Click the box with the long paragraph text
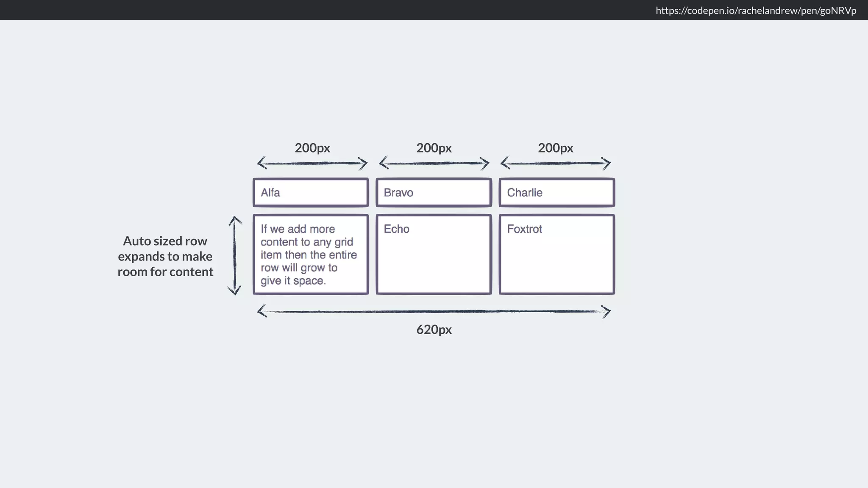This screenshot has width=868, height=488. 311,255
